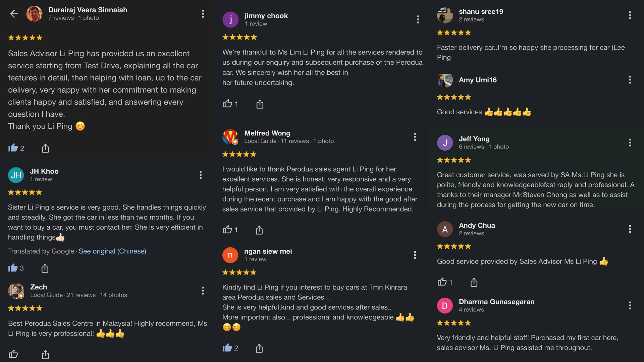Open more options for Jeff Yong's review

click(630, 143)
